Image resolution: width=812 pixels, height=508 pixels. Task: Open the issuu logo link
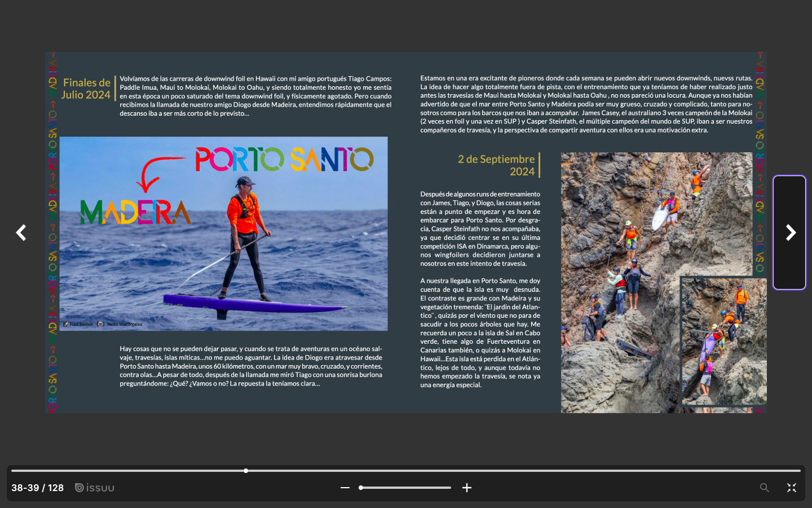(x=95, y=488)
